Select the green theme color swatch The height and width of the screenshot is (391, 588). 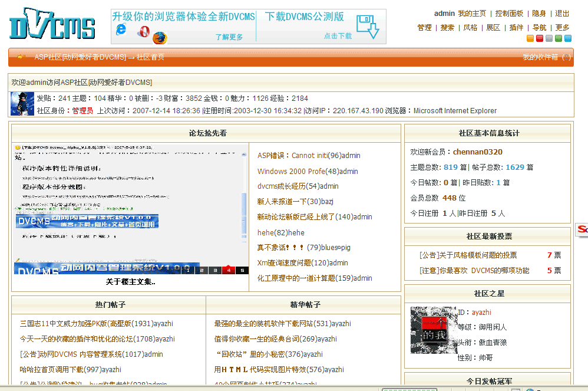click(559, 38)
